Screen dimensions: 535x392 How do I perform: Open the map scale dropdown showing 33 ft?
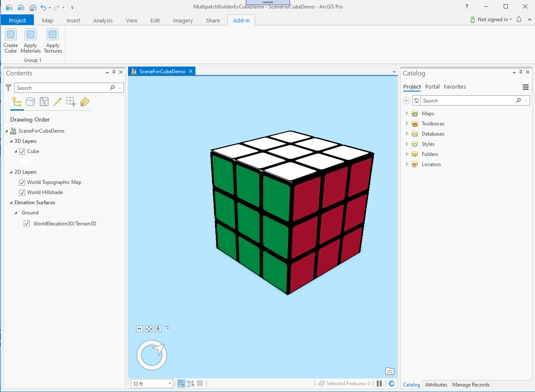point(169,383)
